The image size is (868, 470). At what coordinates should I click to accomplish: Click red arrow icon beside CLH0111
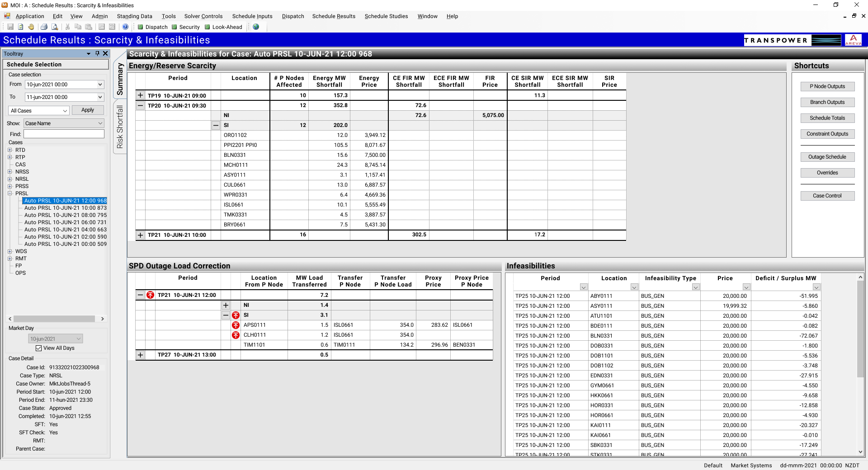pos(236,335)
